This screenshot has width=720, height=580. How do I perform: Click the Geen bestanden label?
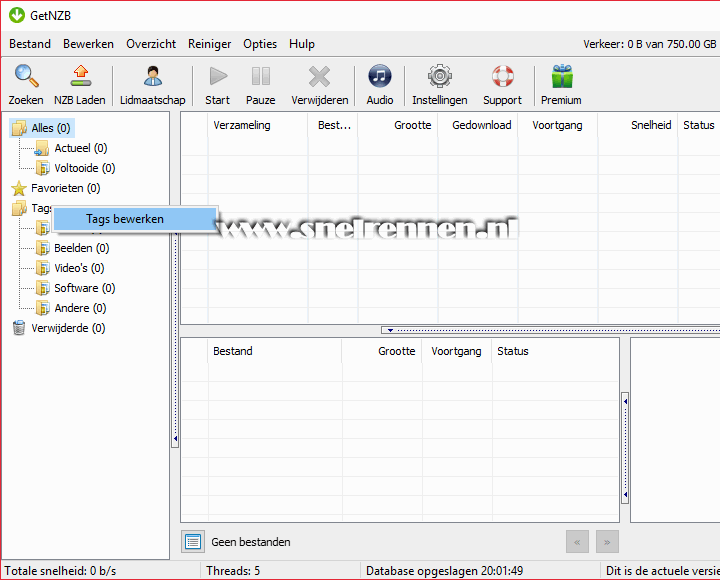click(251, 542)
